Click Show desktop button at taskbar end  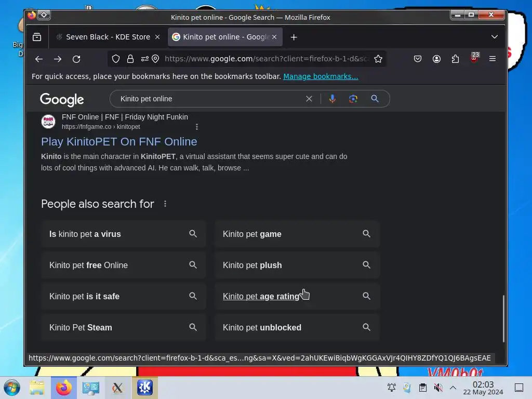[519, 388]
